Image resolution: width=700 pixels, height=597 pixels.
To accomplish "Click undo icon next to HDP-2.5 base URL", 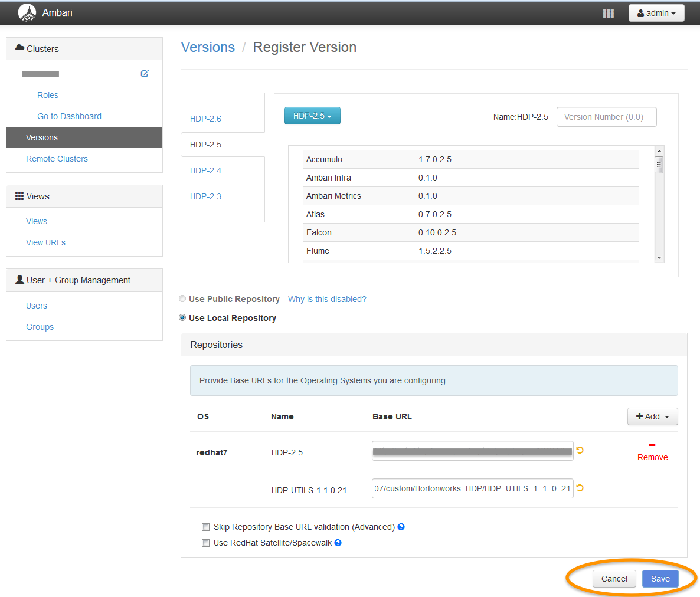I will 580,450.
